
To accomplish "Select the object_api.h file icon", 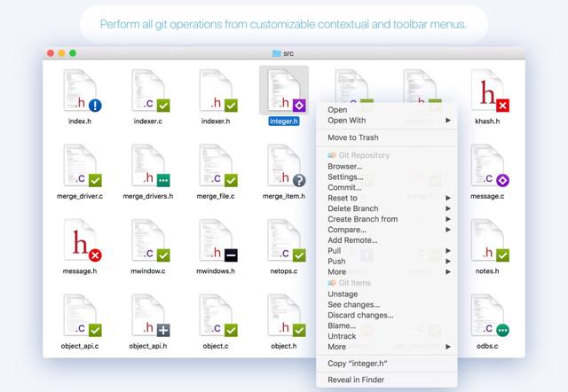I will (x=149, y=318).
